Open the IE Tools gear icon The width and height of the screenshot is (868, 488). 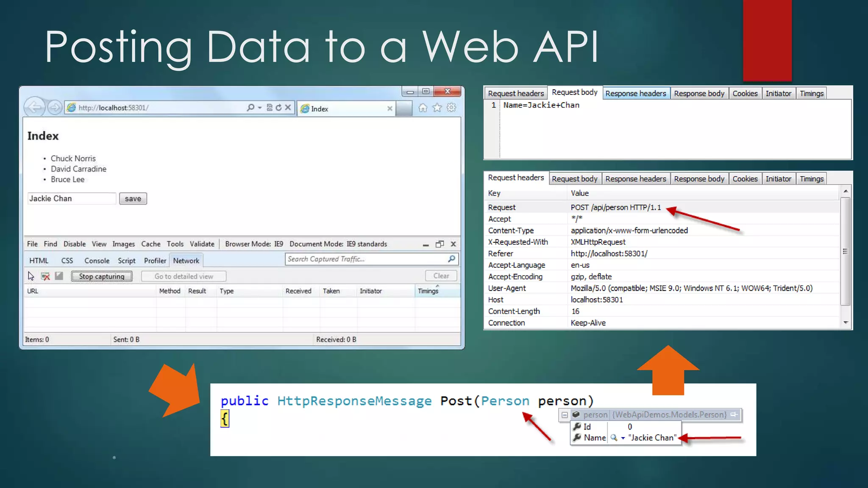click(451, 108)
